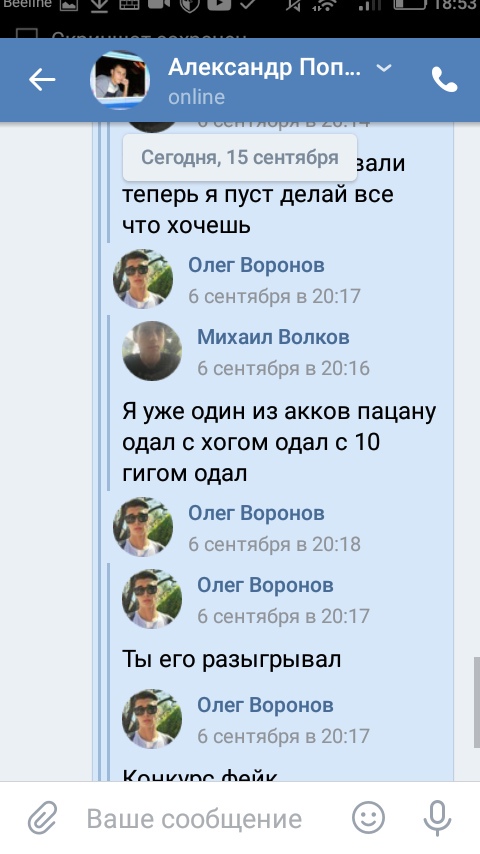Image resolution: width=480 pixels, height=854 pixels.
Task: Select message "Я уже один из акков пацану"
Action: pos(279,412)
